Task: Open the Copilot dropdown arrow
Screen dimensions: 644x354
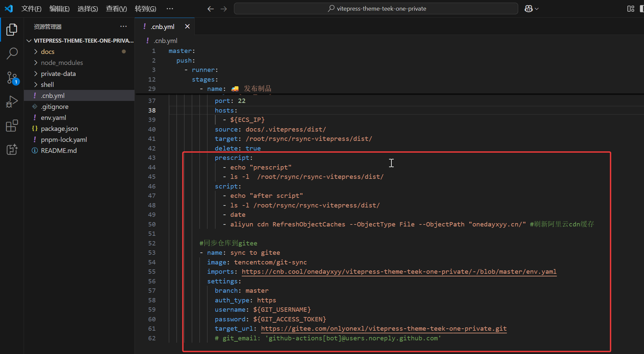Action: (537, 9)
